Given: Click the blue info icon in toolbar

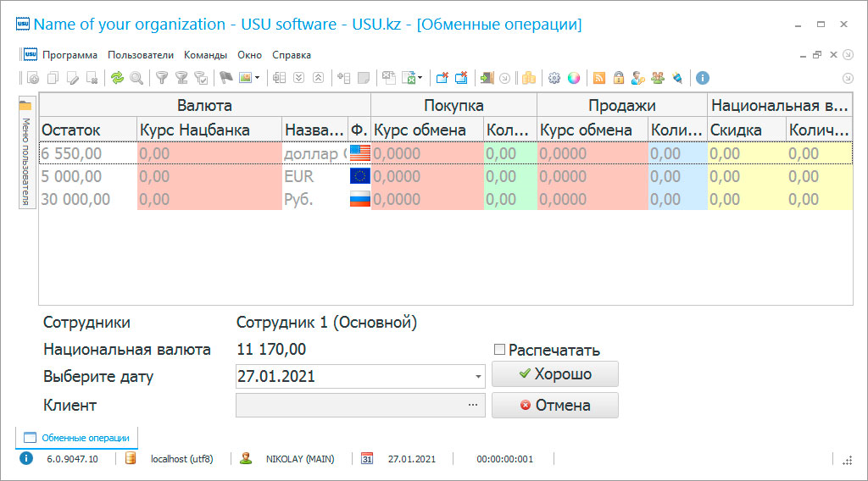Looking at the screenshot, I should click(x=703, y=78).
